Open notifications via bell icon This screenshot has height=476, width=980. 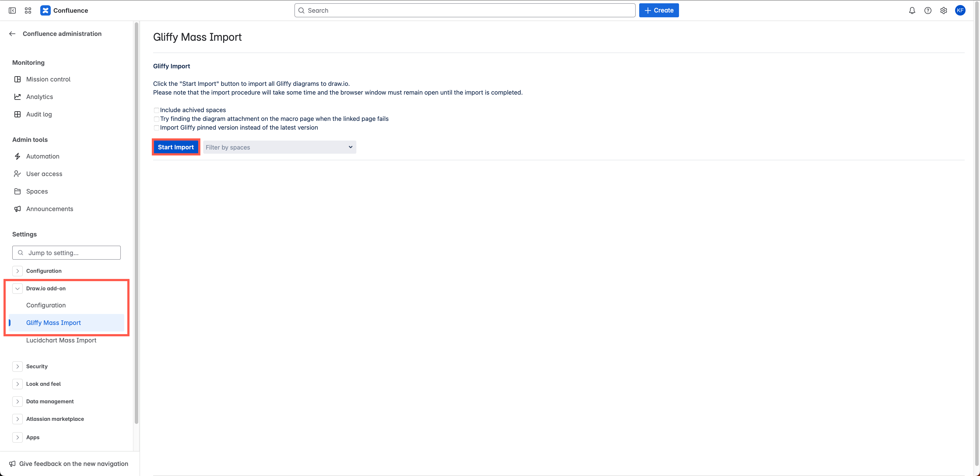pyautogui.click(x=912, y=10)
